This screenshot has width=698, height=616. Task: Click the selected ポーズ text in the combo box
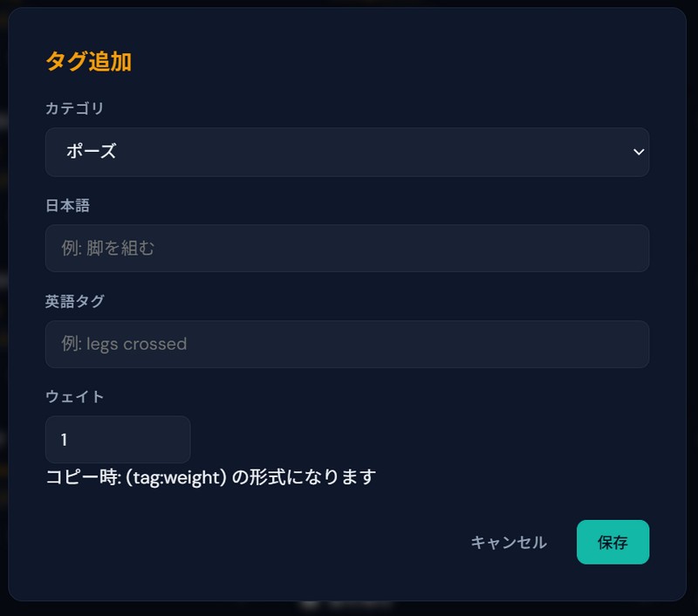tap(91, 152)
